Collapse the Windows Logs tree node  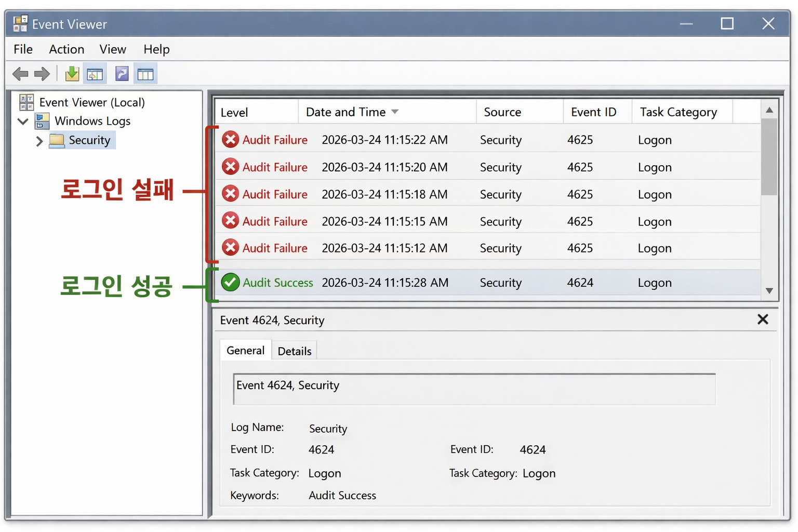tap(23, 122)
